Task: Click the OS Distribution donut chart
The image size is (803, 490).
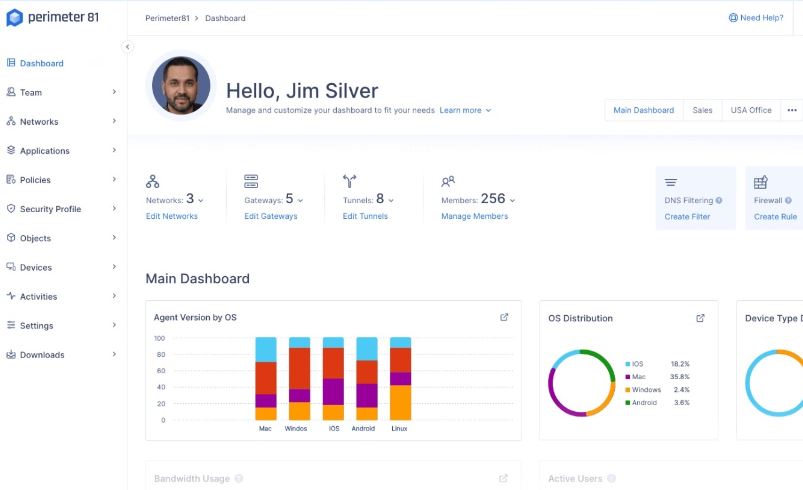Action: (582, 383)
